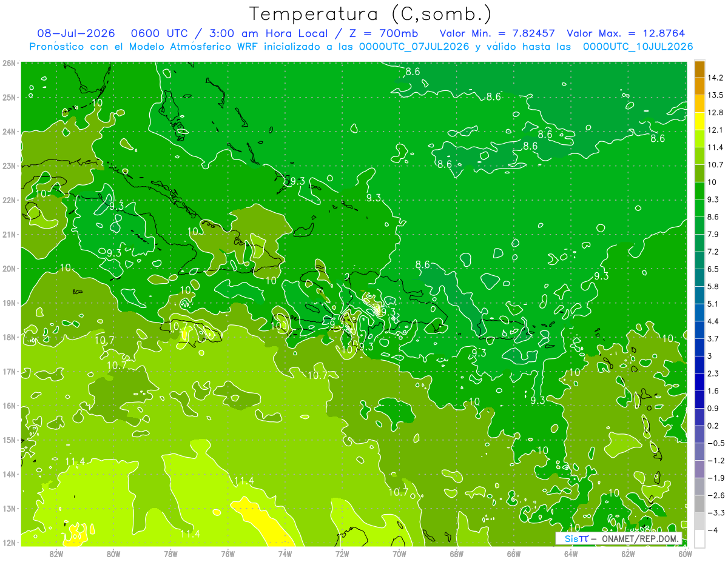Click the '7.9' color scale label

pos(713,234)
